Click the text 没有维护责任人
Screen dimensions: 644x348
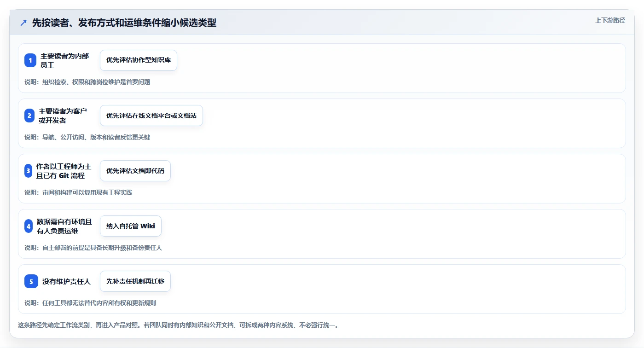coord(67,281)
